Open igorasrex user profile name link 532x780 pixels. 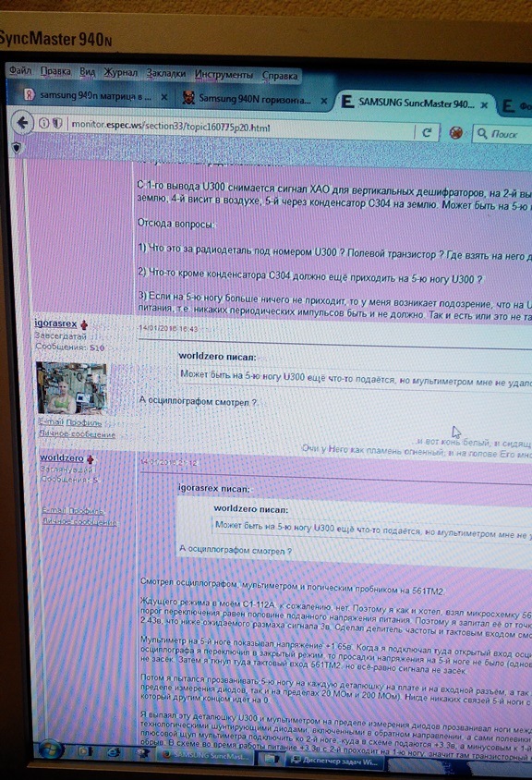click(x=55, y=323)
